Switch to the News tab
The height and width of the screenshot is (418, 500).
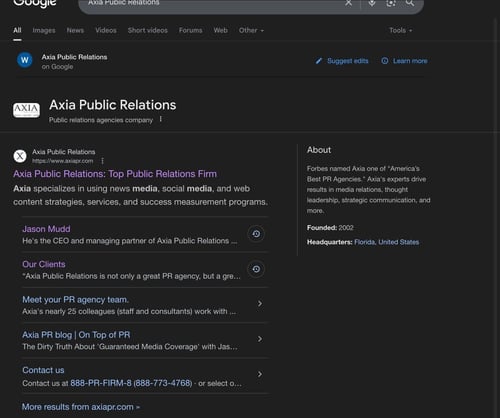coord(75,30)
